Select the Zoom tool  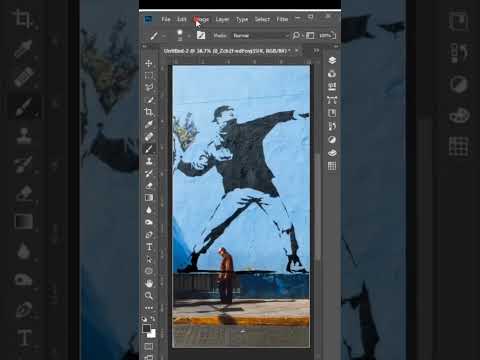coord(149,296)
